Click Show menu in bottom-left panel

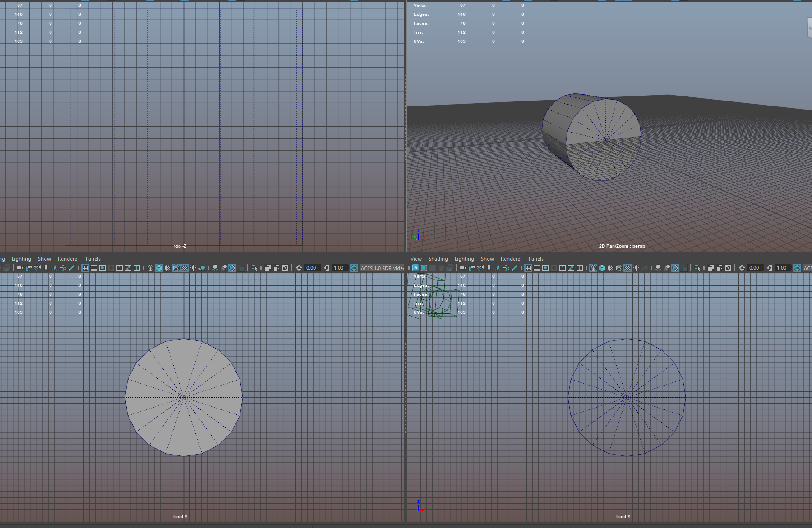coord(44,259)
